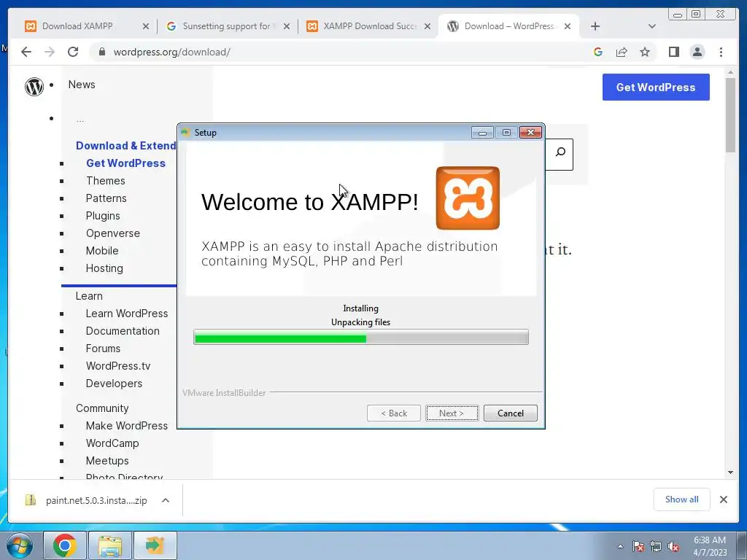Image resolution: width=747 pixels, height=560 pixels.
Task: Click the page vertical scrollbar thumb
Action: pyautogui.click(x=730, y=114)
